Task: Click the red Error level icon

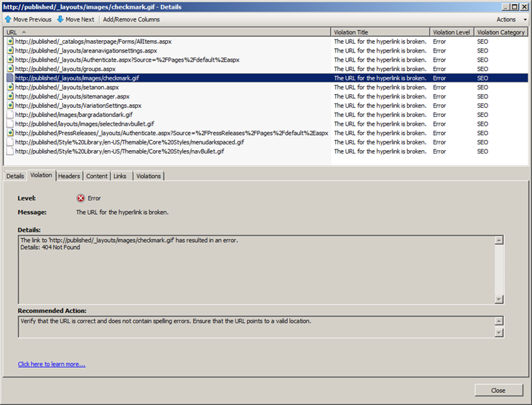Action: click(x=80, y=198)
